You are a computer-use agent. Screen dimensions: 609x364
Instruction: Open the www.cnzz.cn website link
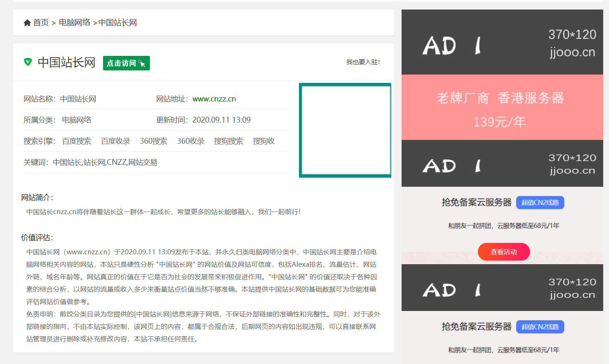pyautogui.click(x=214, y=99)
